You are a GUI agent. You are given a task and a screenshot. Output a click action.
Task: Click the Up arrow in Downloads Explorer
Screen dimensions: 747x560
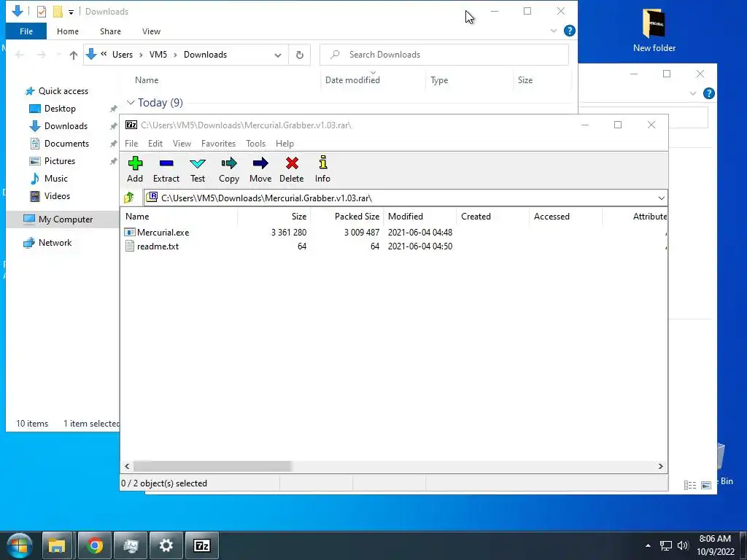(x=74, y=55)
